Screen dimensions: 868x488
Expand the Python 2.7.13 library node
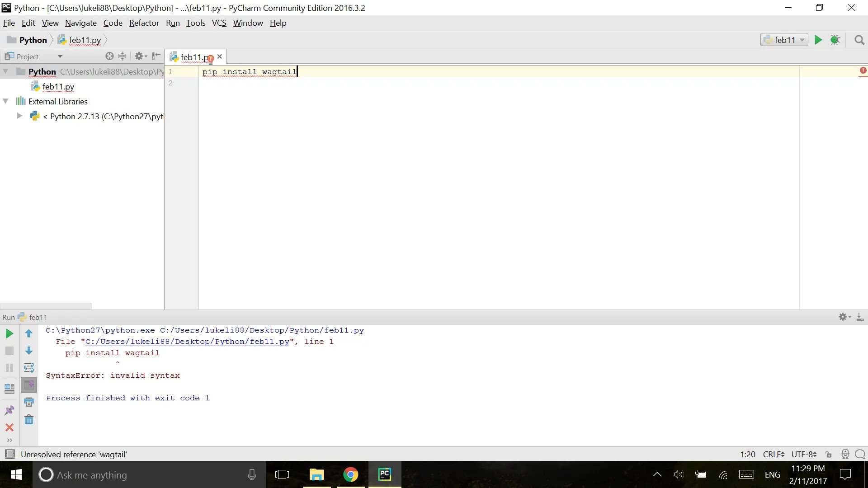(19, 116)
